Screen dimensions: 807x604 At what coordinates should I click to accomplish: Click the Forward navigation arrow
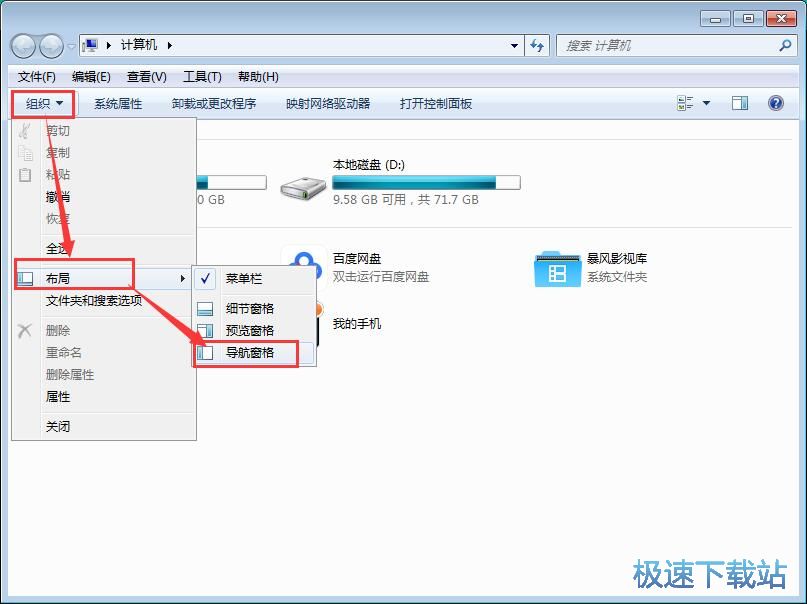coord(51,46)
